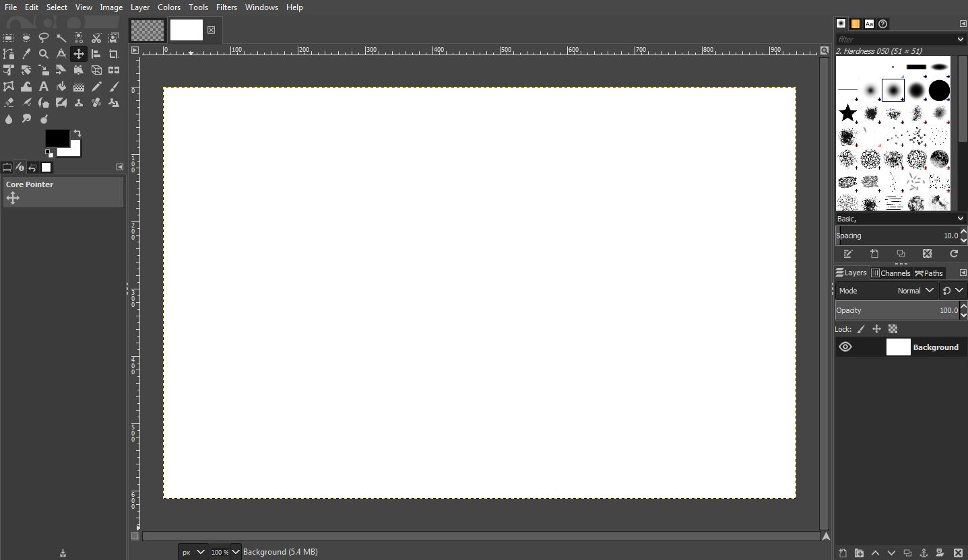Open the Color Picker tool
Viewport: 968px width, 560px height.
[x=26, y=54]
